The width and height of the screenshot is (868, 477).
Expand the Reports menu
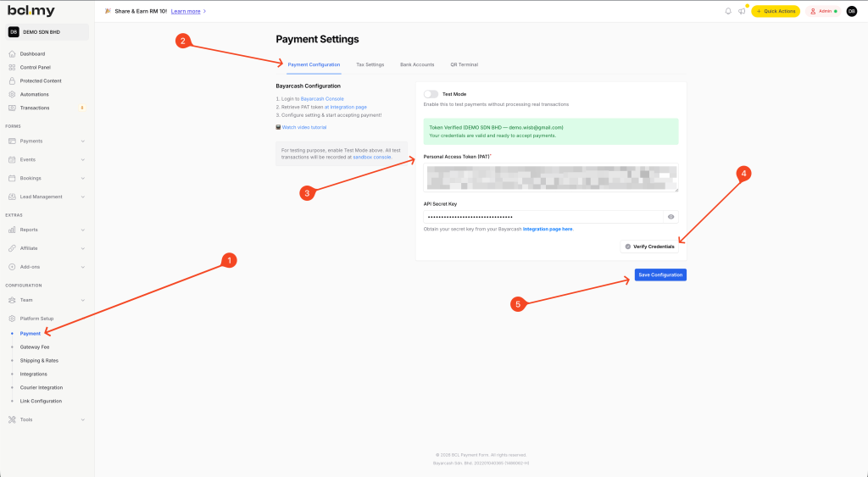click(47, 230)
